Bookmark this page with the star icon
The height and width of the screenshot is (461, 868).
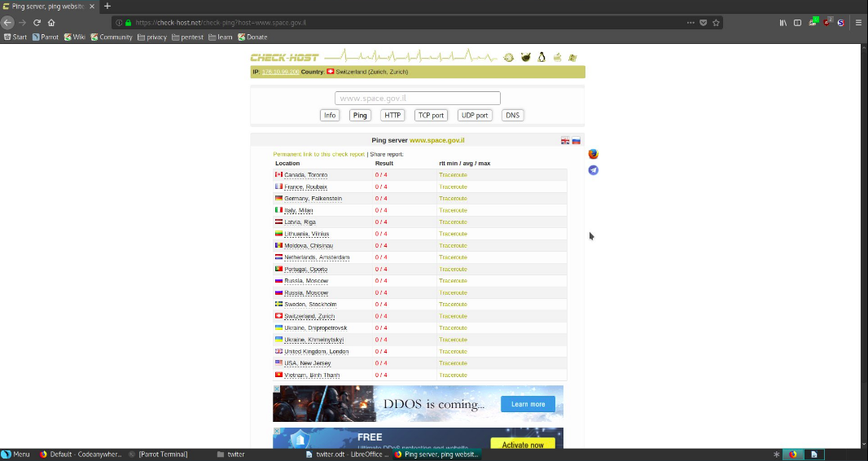click(x=716, y=23)
